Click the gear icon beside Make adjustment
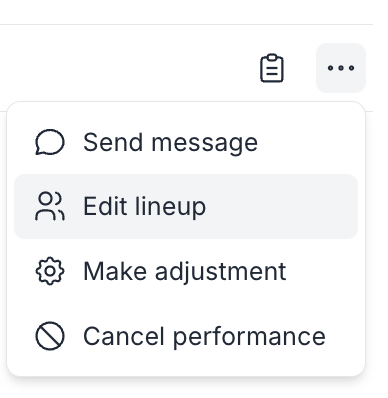388x398 pixels. click(50, 271)
